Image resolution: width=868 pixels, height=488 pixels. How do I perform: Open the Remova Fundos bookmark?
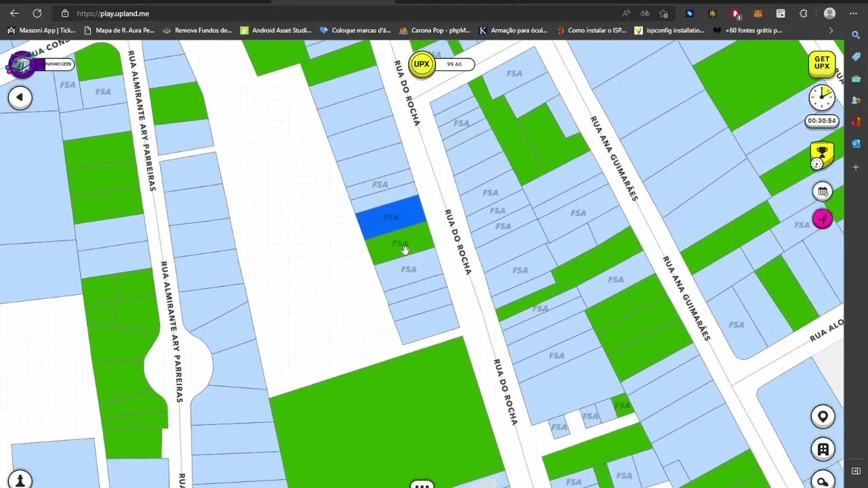(197, 30)
